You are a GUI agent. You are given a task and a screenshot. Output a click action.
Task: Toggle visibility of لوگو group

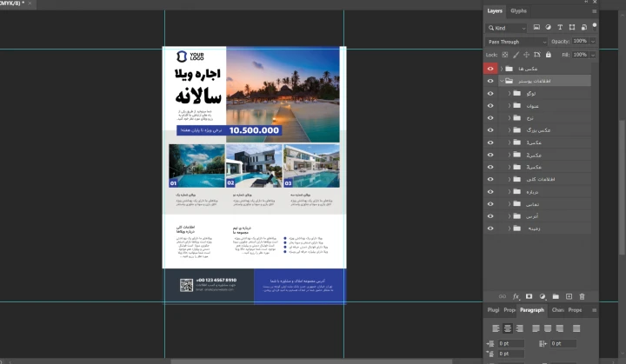coord(490,94)
